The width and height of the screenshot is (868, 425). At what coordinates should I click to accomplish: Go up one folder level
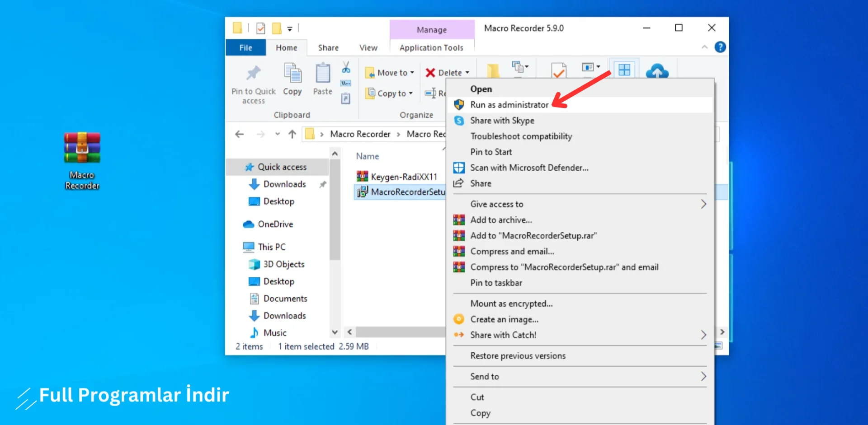[x=292, y=134]
